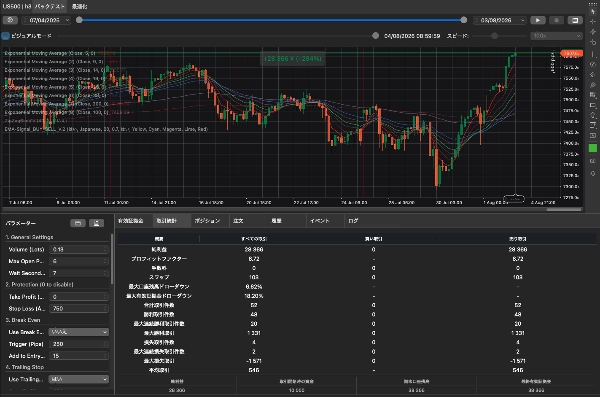Open the ログ tab
600x397 pixels.
pos(353,221)
